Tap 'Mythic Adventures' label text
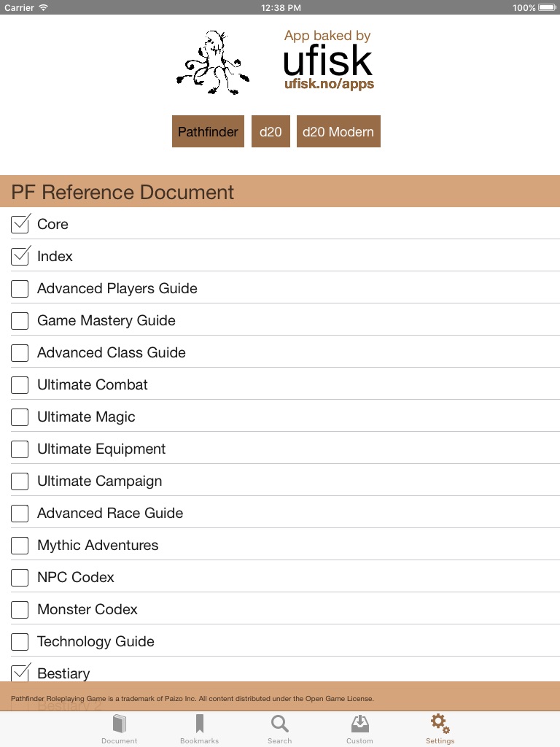 (98, 545)
